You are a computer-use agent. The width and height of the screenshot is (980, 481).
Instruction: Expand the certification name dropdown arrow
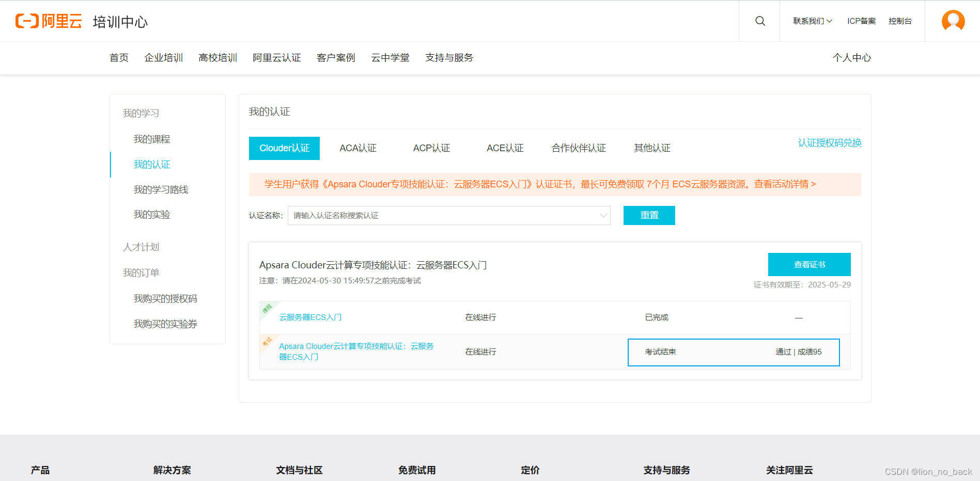pos(603,216)
